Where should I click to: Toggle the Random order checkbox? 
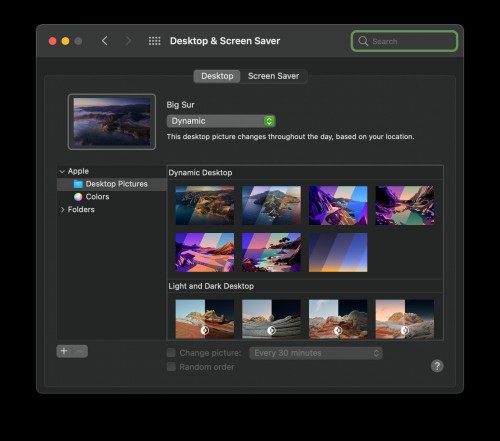point(171,367)
